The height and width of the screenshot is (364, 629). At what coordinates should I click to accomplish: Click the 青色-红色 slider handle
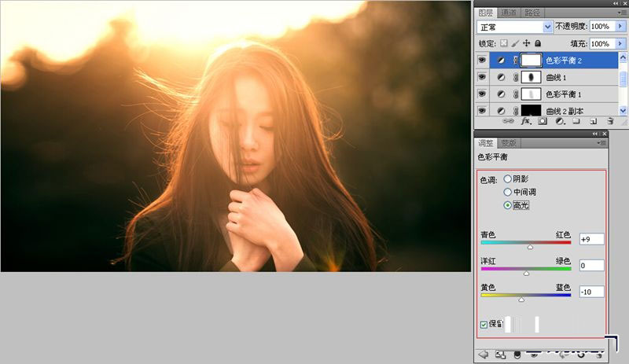pos(530,247)
